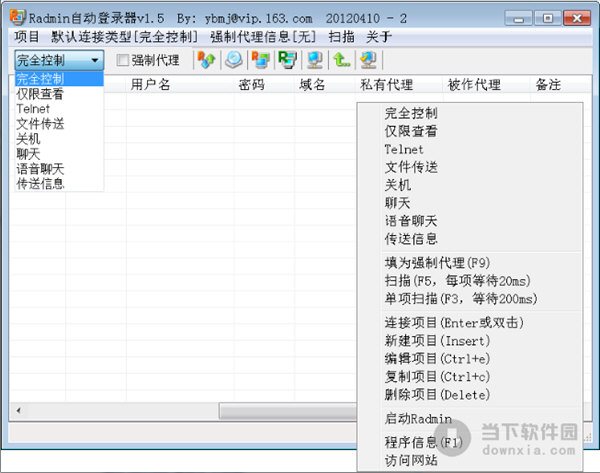Click the single blue network computer toolbar icon
This screenshot has height=473, width=600.
(x=315, y=60)
